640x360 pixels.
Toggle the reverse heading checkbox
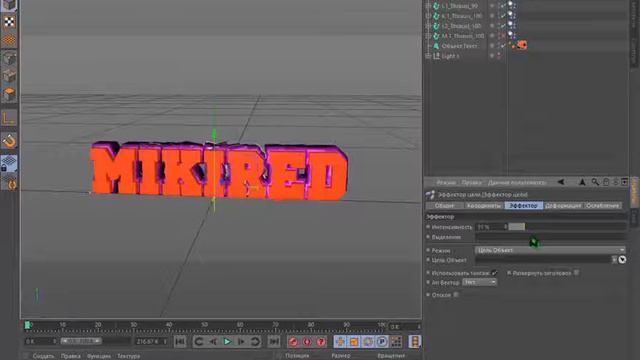[x=576, y=273]
